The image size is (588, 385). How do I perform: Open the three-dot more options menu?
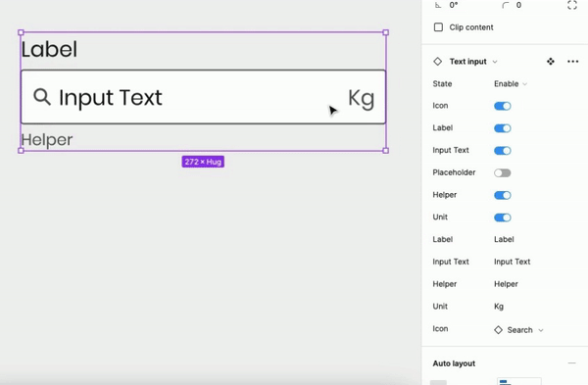pyautogui.click(x=572, y=61)
